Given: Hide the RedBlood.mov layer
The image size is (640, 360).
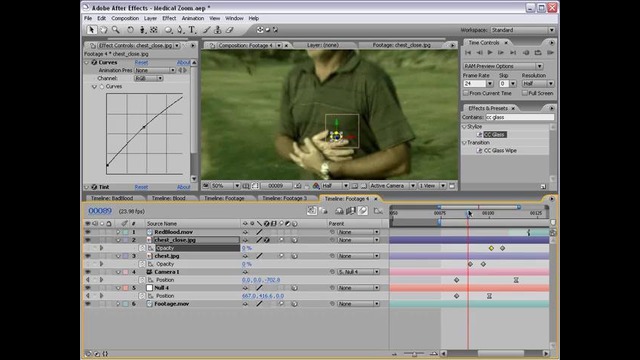Looking at the screenshot, I should (x=87, y=232).
